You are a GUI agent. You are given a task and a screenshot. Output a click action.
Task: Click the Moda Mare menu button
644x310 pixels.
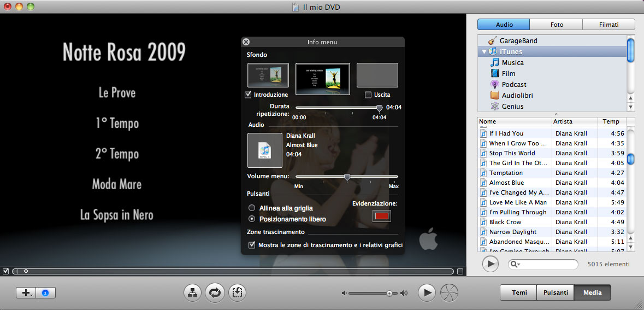117,184
